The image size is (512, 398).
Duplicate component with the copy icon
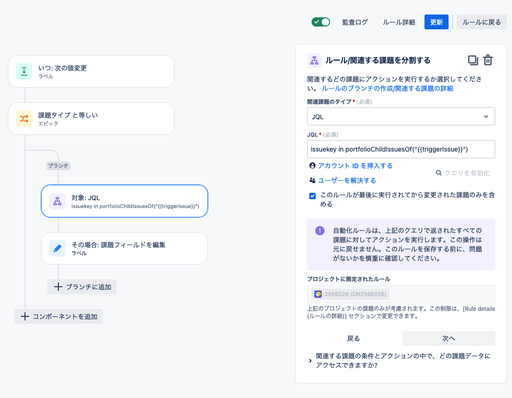pos(473,60)
